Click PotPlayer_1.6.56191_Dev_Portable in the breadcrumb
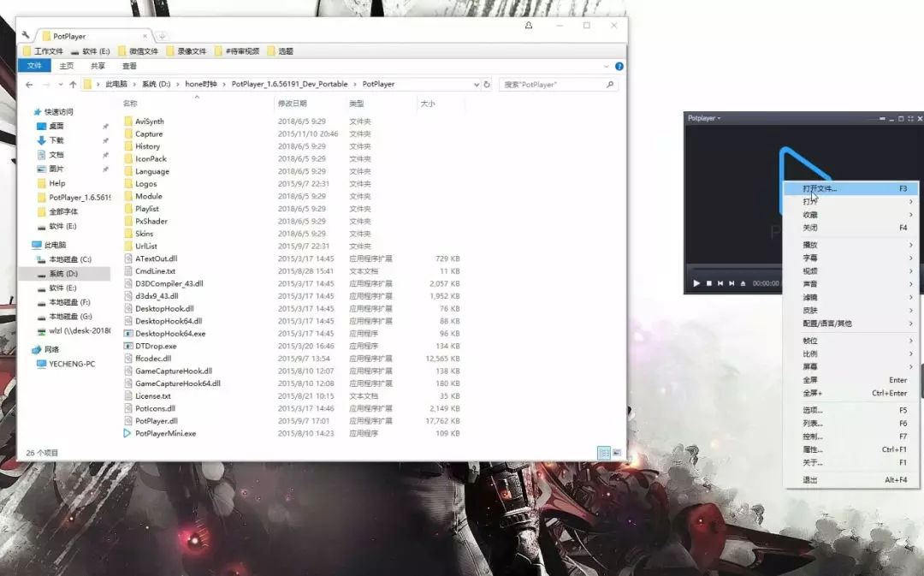Image resolution: width=924 pixels, height=576 pixels. click(x=289, y=85)
